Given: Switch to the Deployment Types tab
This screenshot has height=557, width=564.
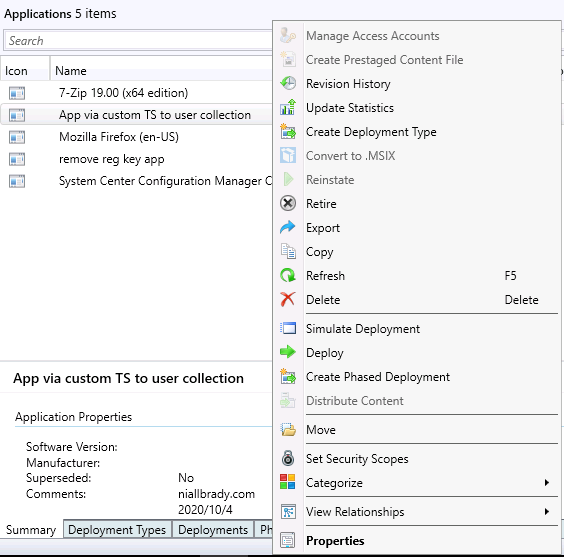Looking at the screenshot, I should click(x=117, y=529).
